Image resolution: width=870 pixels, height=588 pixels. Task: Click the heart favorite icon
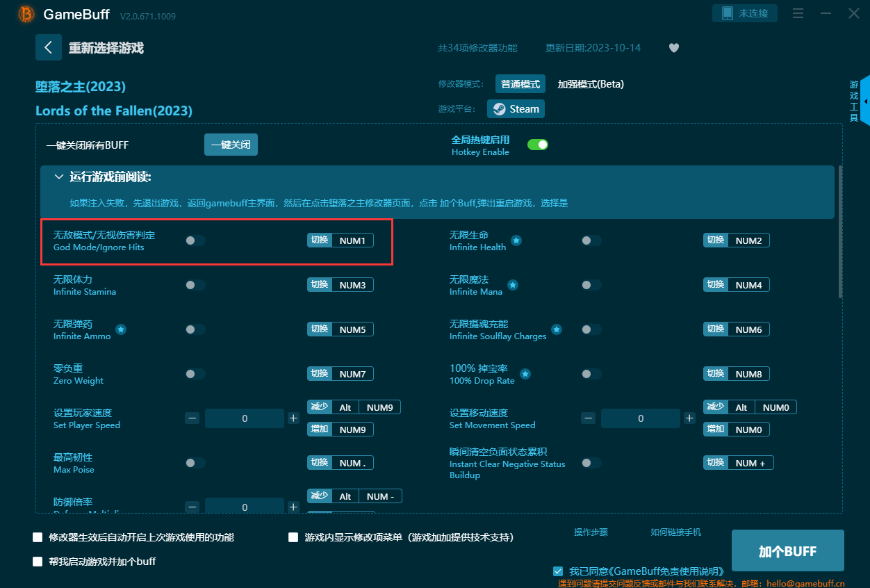(673, 48)
